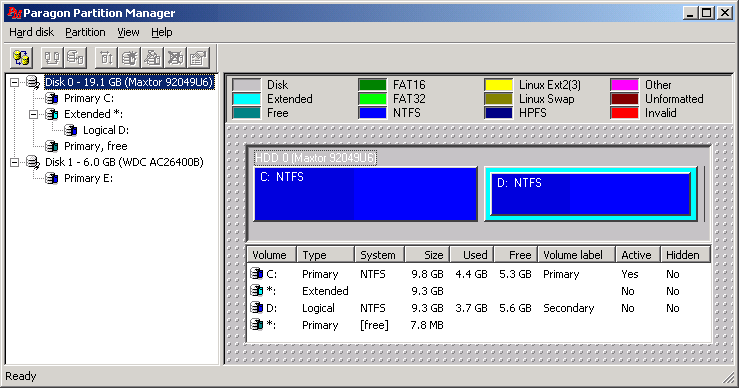This screenshot has width=739, height=388.
Task: Click the icon beside Logical D: in tree
Action: 71,130
